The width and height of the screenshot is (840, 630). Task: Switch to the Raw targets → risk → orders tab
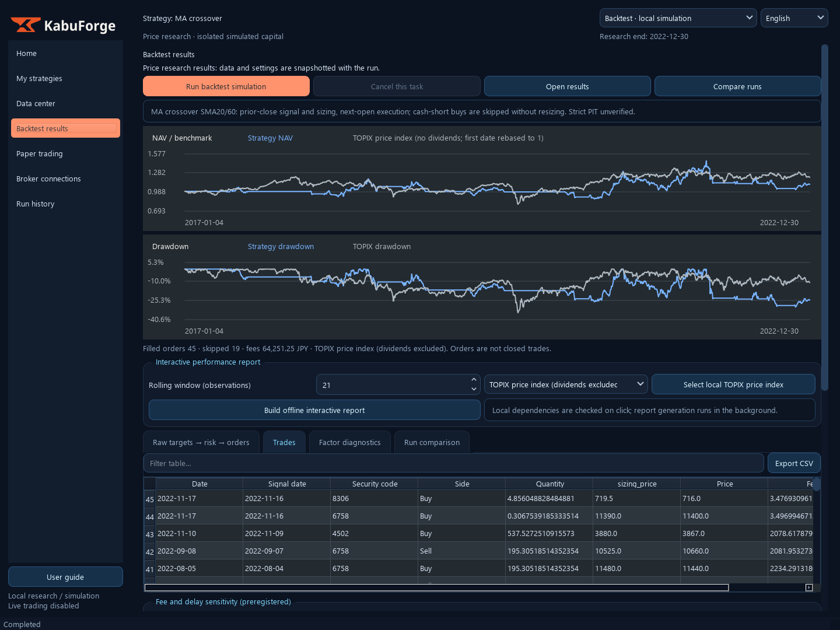click(x=201, y=442)
